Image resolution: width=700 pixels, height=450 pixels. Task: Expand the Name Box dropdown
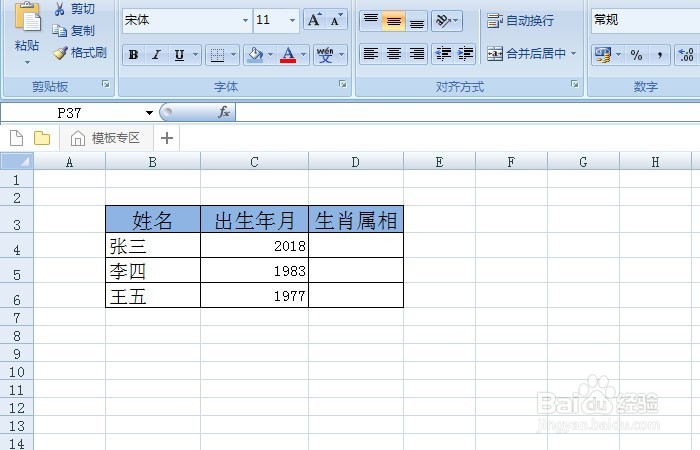click(150, 113)
